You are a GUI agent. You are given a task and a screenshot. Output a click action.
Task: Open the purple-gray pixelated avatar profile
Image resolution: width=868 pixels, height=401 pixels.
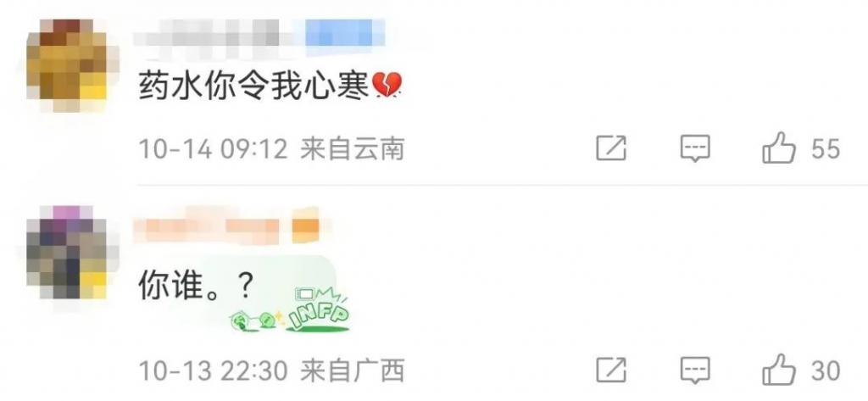(73, 253)
